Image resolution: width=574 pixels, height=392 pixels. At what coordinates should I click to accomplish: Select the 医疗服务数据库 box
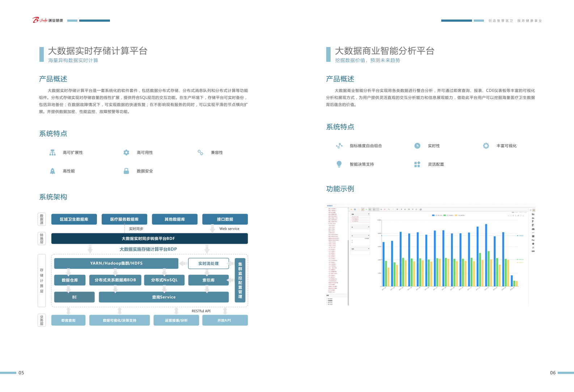[124, 219]
